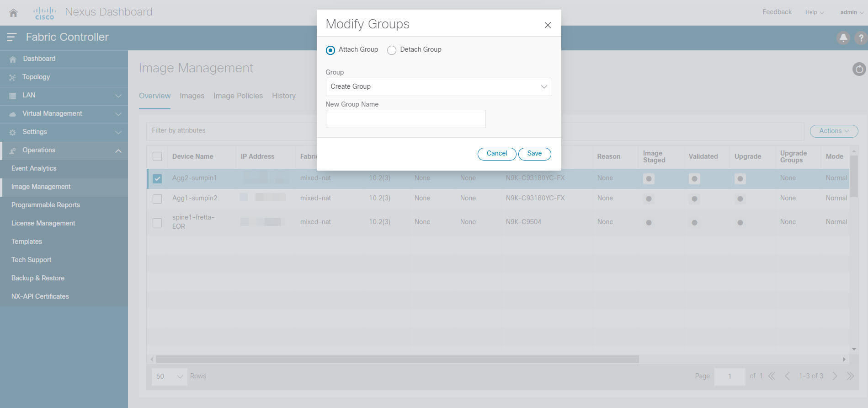Switch to the History tab
Screen dimensions: 868x408
coord(284,96)
